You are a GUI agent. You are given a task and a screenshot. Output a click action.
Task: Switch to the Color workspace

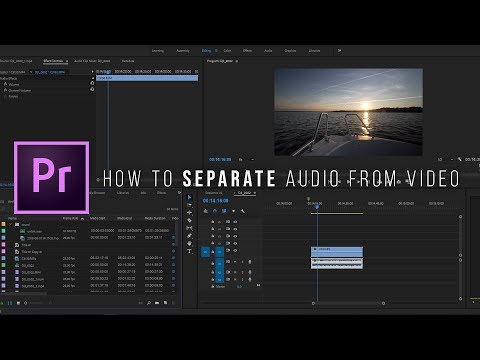pyautogui.click(x=227, y=51)
